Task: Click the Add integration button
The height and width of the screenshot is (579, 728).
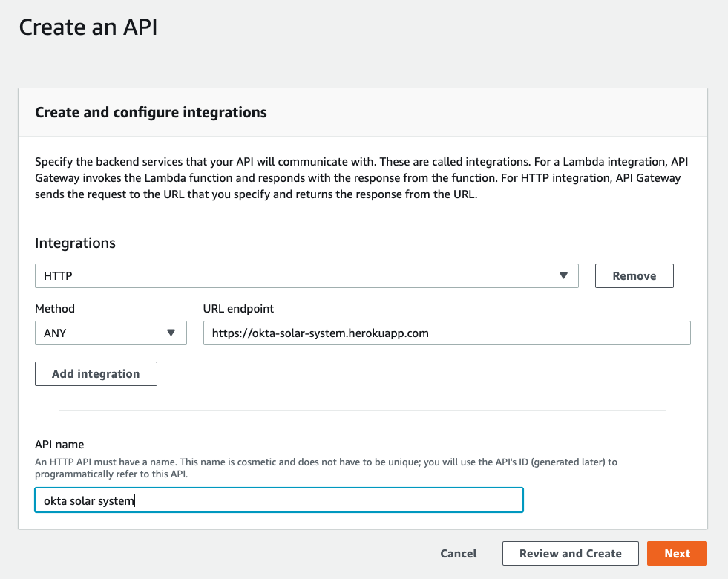Action: click(x=96, y=374)
